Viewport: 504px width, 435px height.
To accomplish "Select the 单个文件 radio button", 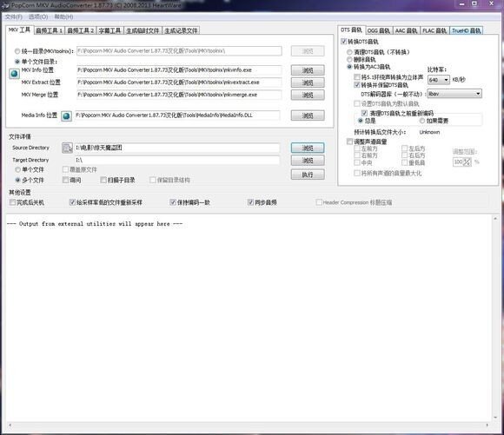I will [18, 169].
